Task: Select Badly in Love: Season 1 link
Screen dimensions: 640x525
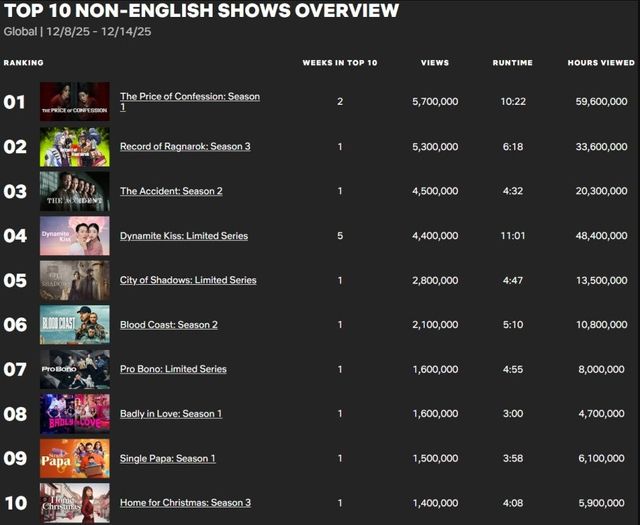Action: (170, 414)
